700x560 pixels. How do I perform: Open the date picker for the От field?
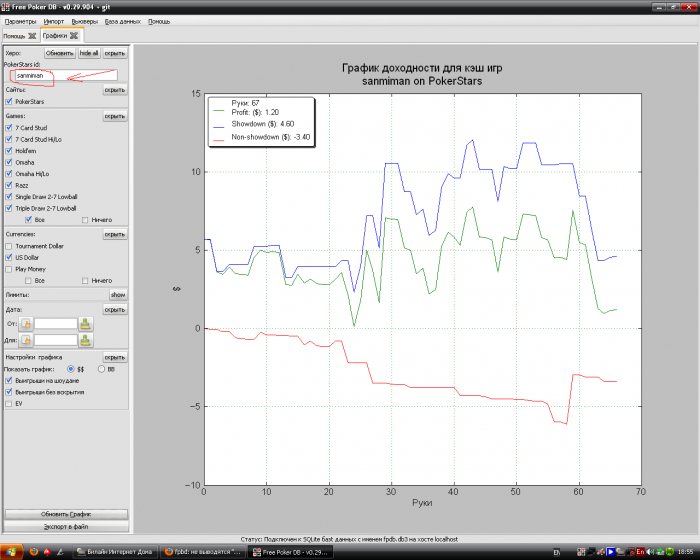pos(26,324)
